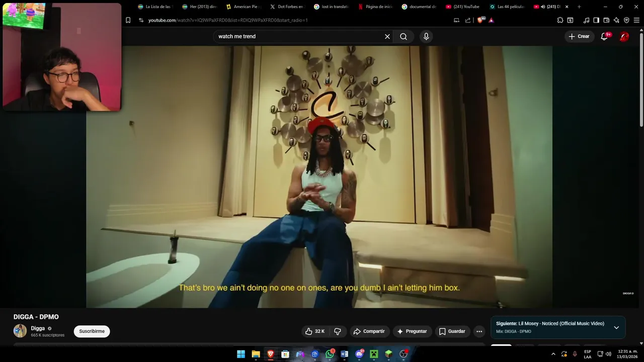644x362 pixels.
Task: Open Brave browser taskbar icon
Action: point(271,354)
